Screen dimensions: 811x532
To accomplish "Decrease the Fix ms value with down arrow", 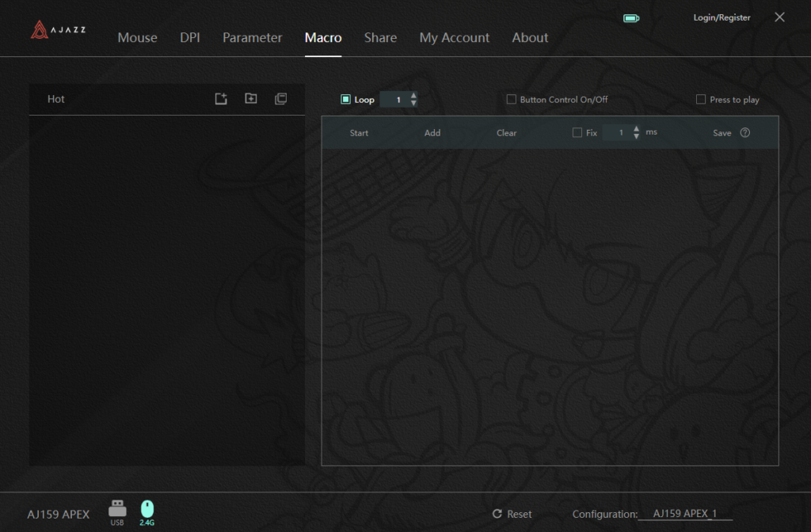I will [637, 137].
